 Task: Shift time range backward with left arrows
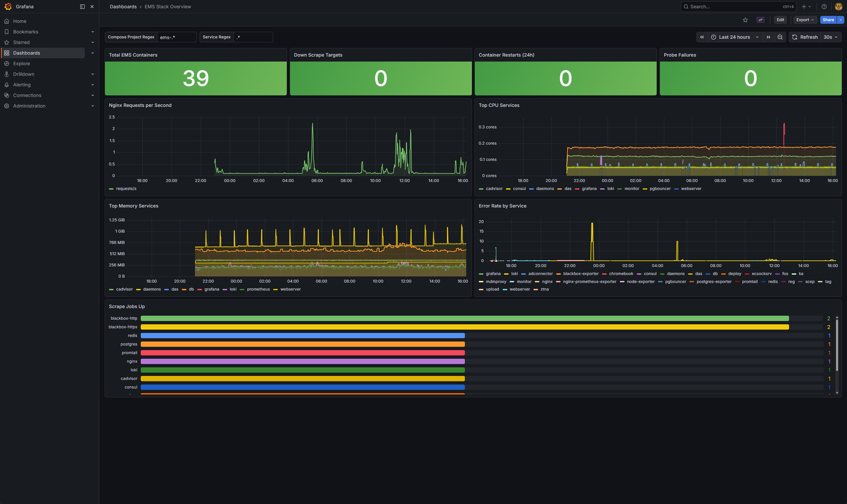[702, 37]
